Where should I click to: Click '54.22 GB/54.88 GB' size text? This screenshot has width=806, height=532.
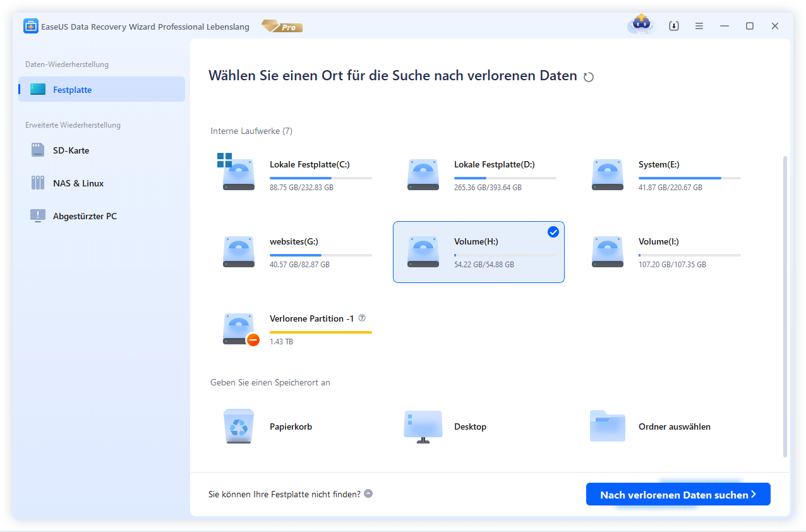484,265
